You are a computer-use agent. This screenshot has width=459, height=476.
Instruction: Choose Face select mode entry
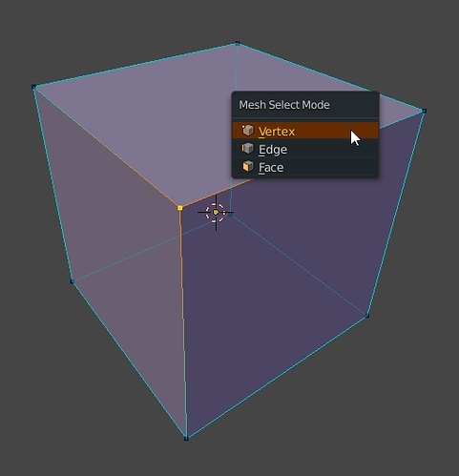[305, 167]
